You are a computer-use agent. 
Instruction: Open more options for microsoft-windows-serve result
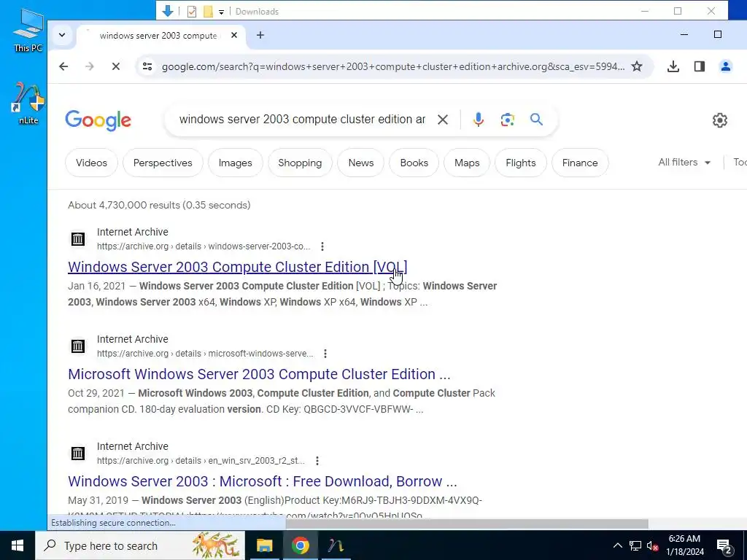point(325,354)
